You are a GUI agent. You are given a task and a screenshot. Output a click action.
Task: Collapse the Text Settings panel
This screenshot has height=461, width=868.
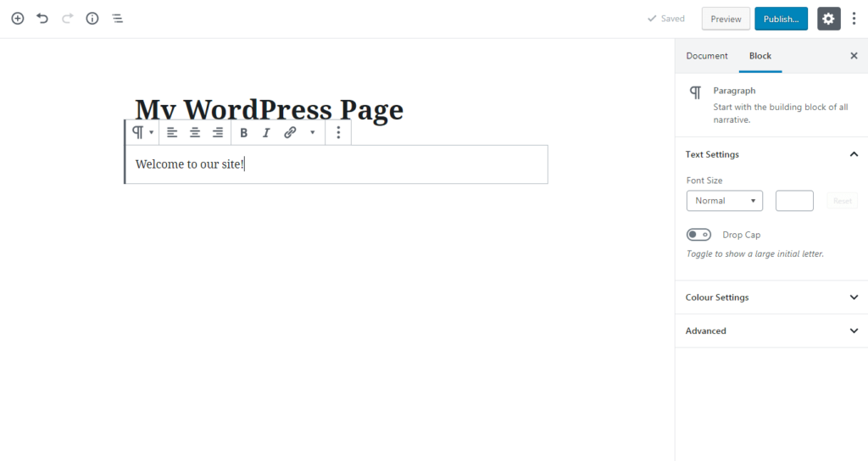tap(771, 154)
